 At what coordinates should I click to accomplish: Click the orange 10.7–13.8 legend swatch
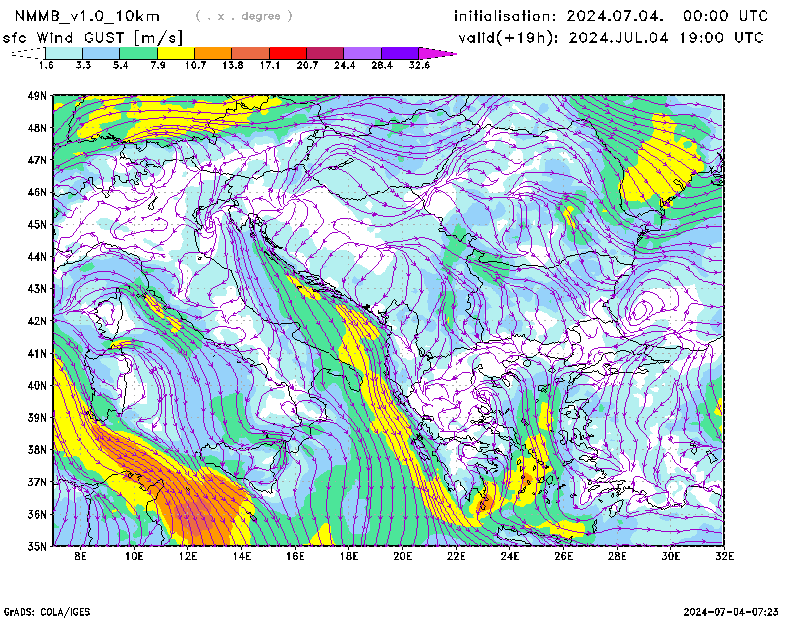[213, 53]
